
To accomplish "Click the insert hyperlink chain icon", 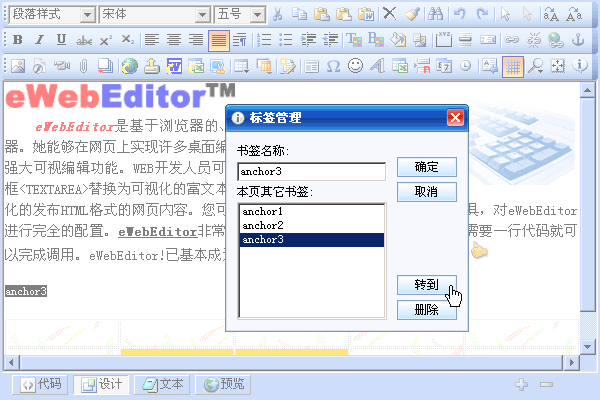I will (511, 40).
